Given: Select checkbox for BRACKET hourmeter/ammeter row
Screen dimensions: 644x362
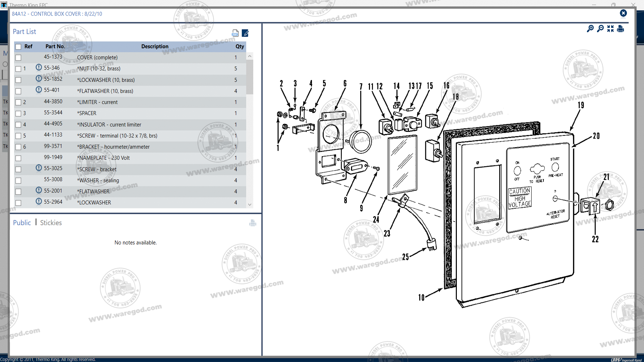Looking at the screenshot, I should tap(18, 147).
